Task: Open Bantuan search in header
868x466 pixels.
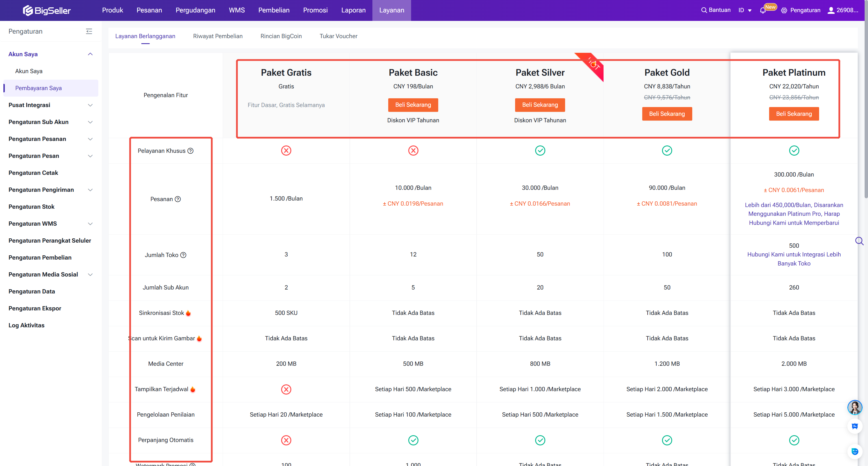Action: [716, 10]
